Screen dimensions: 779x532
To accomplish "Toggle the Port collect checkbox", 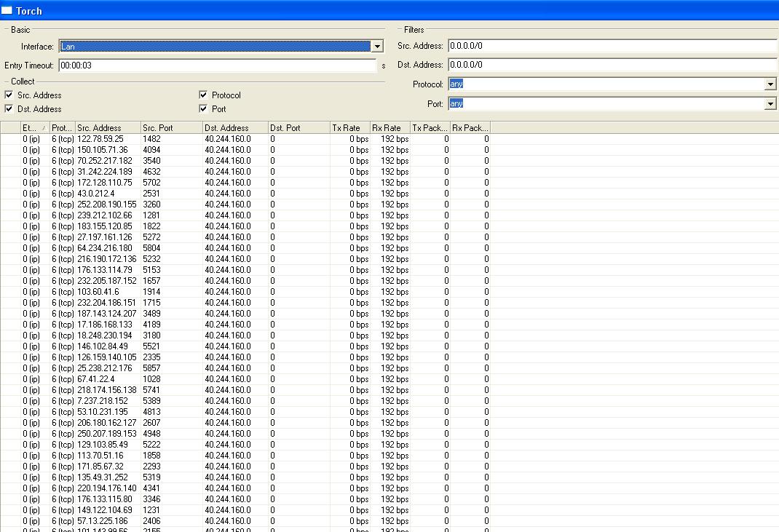I will [202, 108].
